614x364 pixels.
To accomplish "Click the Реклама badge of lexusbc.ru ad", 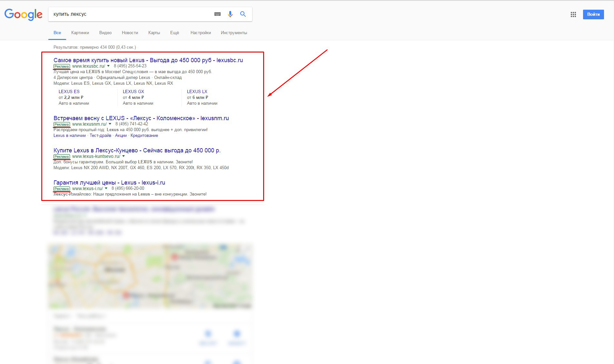I will pos(62,66).
